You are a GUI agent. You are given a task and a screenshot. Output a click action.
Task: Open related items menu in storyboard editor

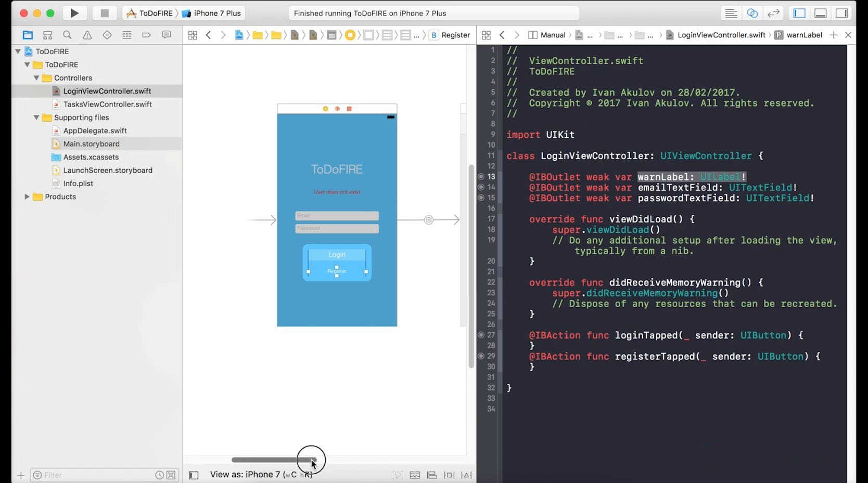[x=193, y=35]
